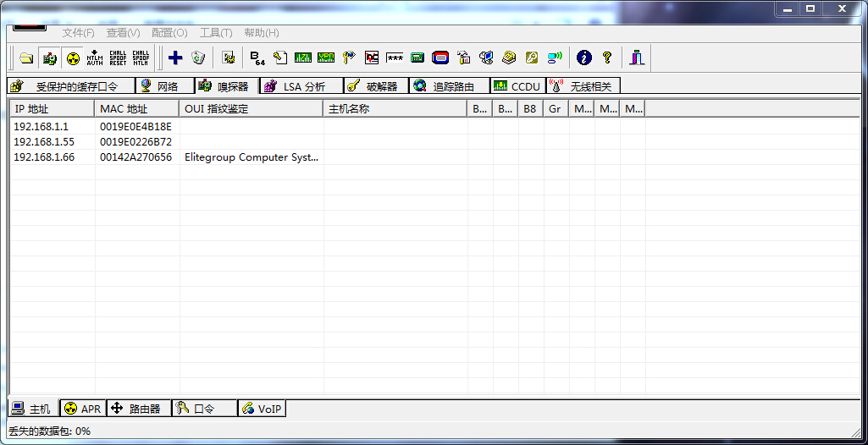Open the 破解器 tab
The width and height of the screenshot is (868, 445).
(x=377, y=86)
